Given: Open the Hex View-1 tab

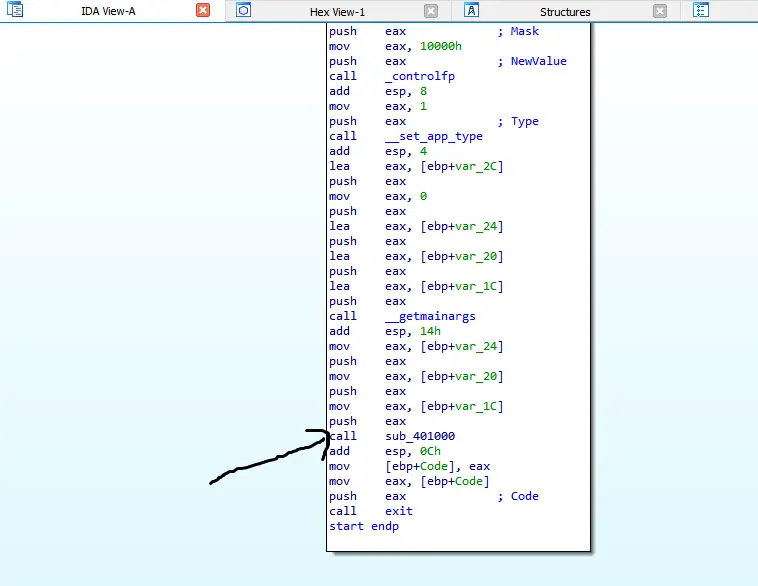Looking at the screenshot, I should coord(337,12).
